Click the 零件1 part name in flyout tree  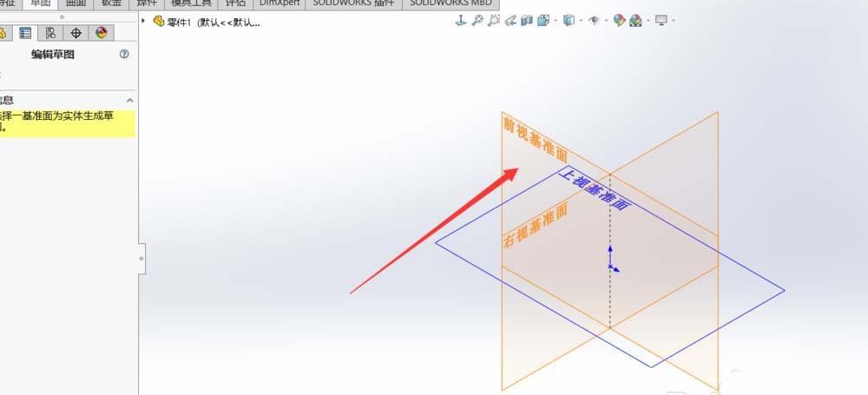[179, 23]
